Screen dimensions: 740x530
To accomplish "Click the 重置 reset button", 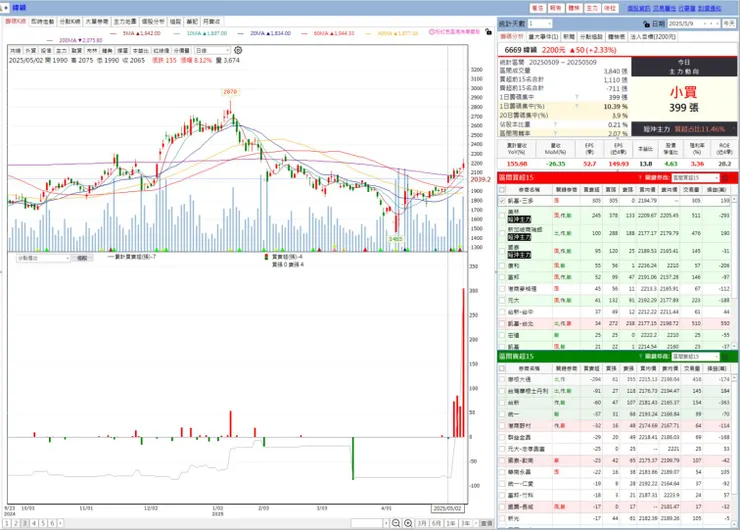I will 487,523.
